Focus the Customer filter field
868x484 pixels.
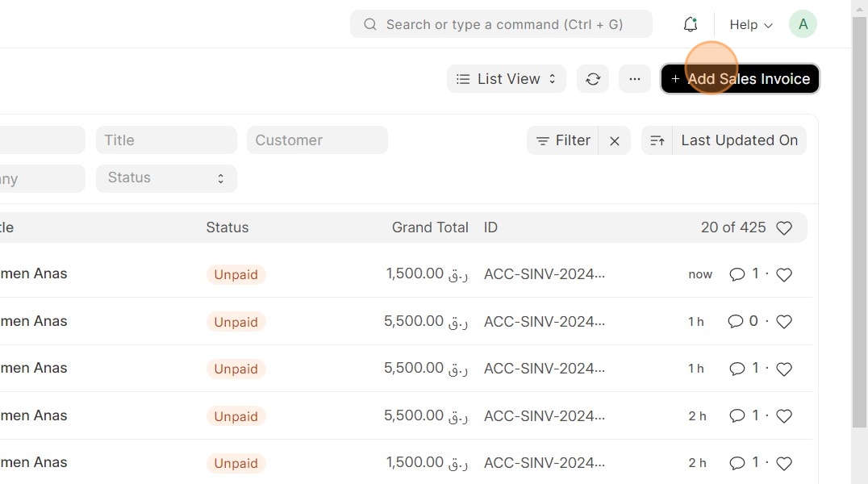tap(317, 140)
